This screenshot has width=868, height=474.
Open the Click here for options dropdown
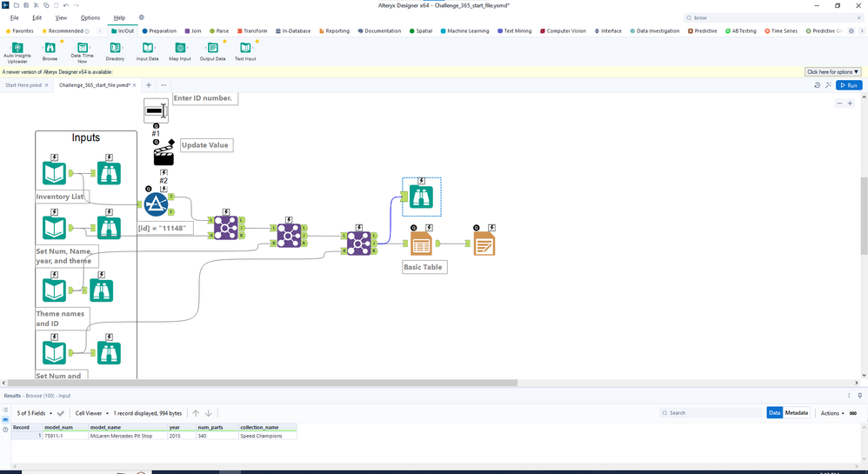(x=832, y=72)
